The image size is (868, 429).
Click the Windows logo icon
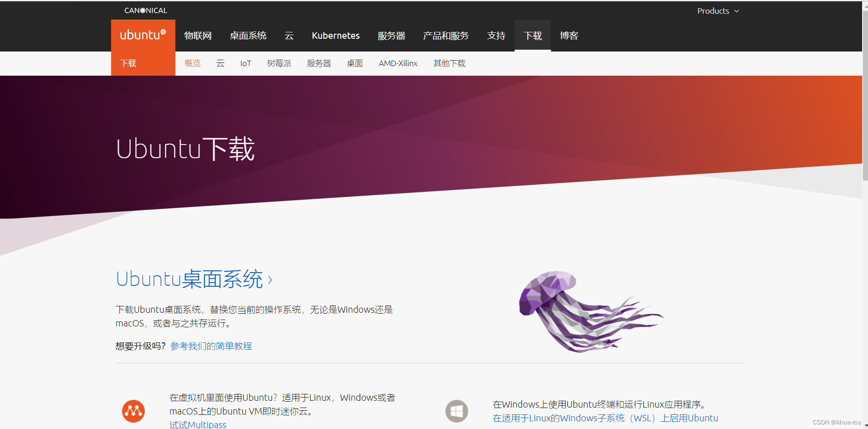pos(456,411)
